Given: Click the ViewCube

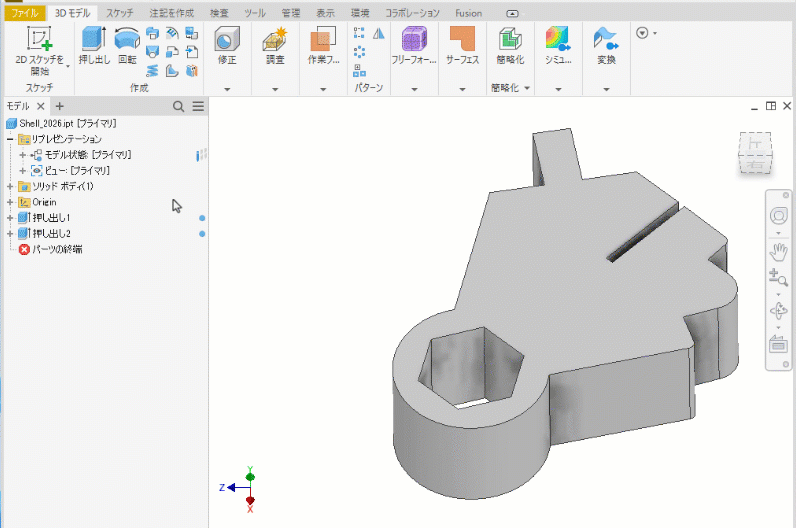Looking at the screenshot, I should tap(755, 152).
